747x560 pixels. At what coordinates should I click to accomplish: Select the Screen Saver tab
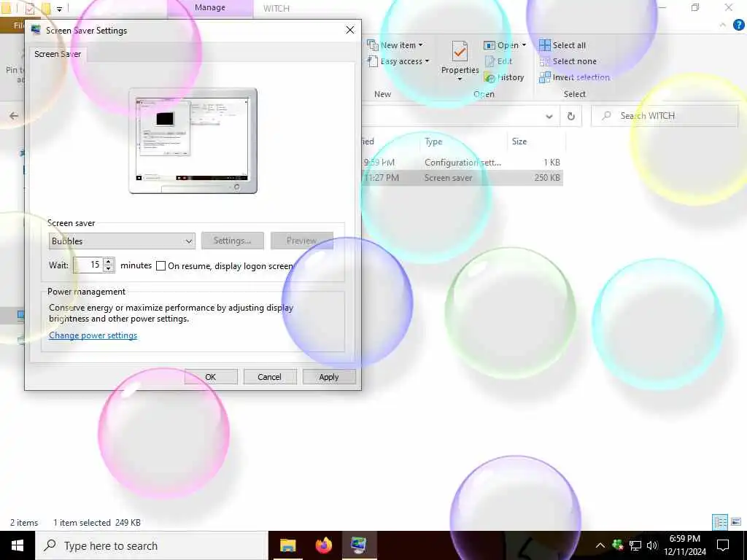(58, 54)
